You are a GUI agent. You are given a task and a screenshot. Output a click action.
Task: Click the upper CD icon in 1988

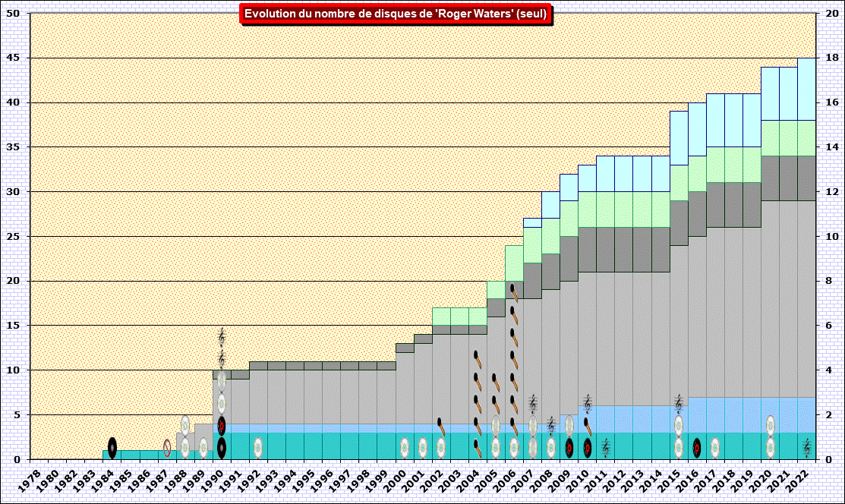tap(184, 426)
